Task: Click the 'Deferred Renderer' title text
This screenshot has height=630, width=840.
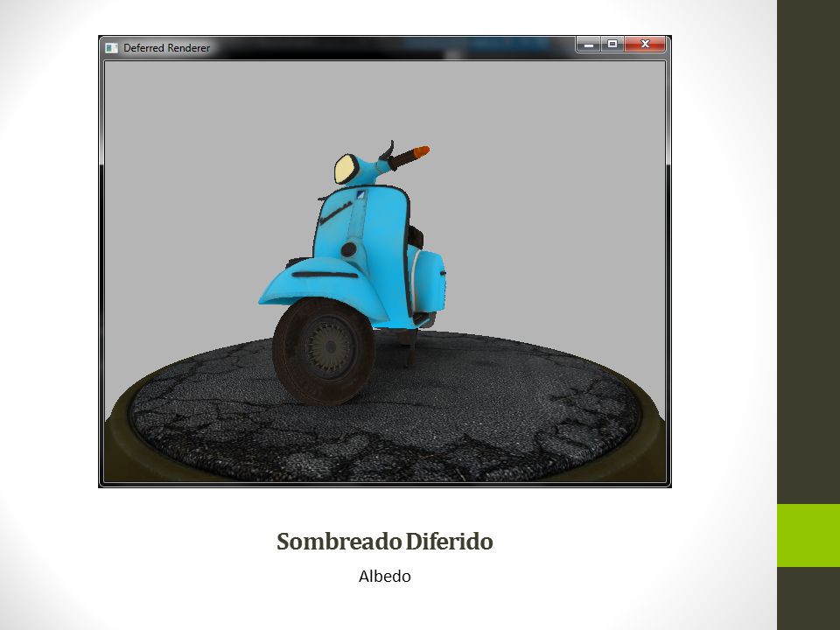Action: tap(166, 48)
